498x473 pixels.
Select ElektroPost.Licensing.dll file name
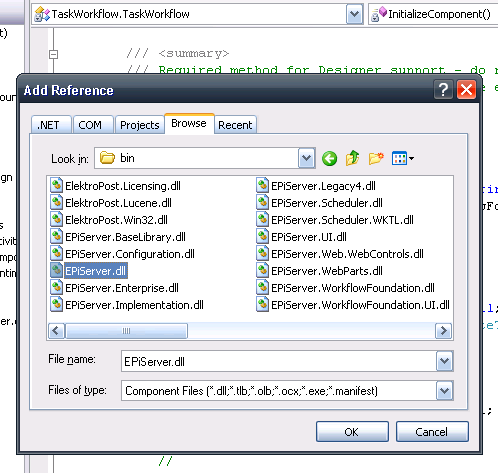[123, 186]
